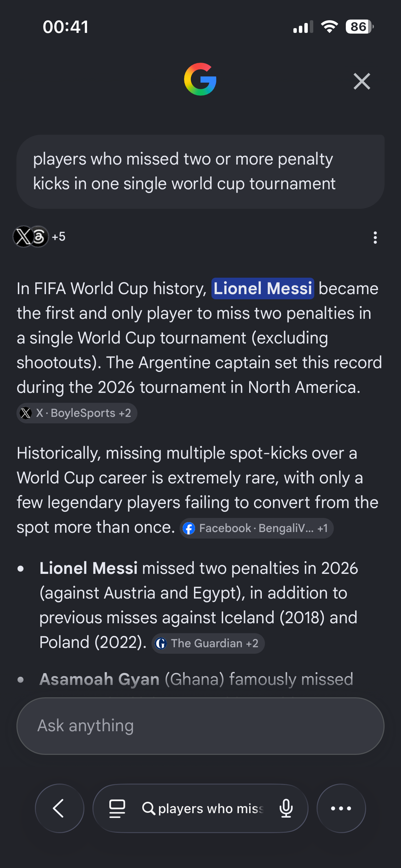Open the three-dot options menu beside sources
The height and width of the screenshot is (868, 401).
pyautogui.click(x=375, y=237)
